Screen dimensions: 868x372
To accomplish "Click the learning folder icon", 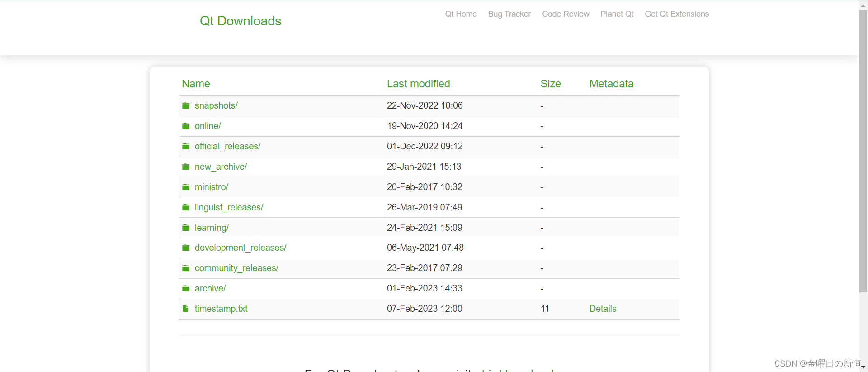I will click(x=186, y=228).
